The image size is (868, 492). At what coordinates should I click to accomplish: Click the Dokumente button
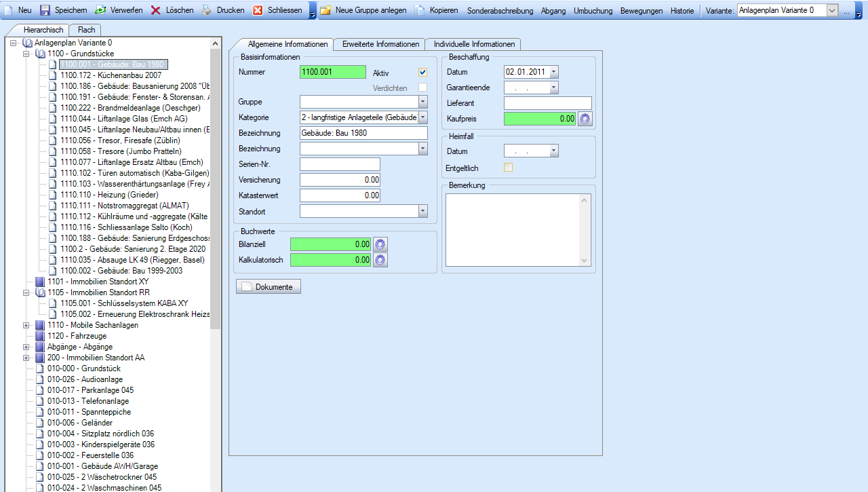click(x=268, y=286)
